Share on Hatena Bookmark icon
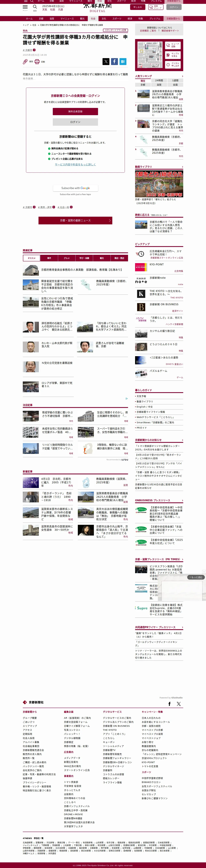This screenshot has height=868, width=206. pyautogui.click(x=123, y=61)
